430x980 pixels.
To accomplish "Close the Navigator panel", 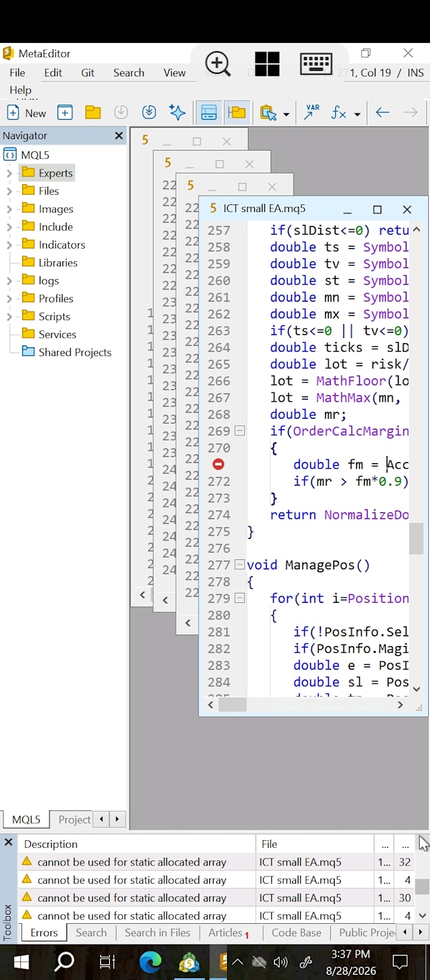I will click(119, 135).
